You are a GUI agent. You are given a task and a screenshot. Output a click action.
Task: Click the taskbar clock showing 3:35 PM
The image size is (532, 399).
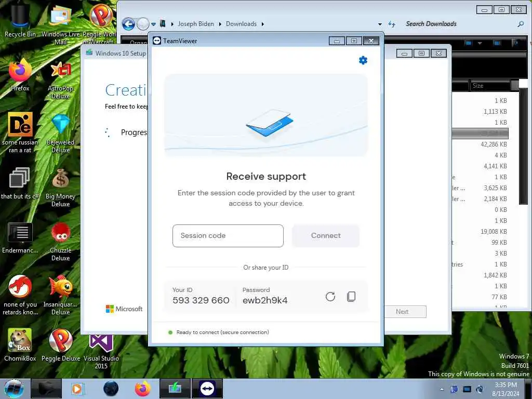pyautogui.click(x=506, y=389)
